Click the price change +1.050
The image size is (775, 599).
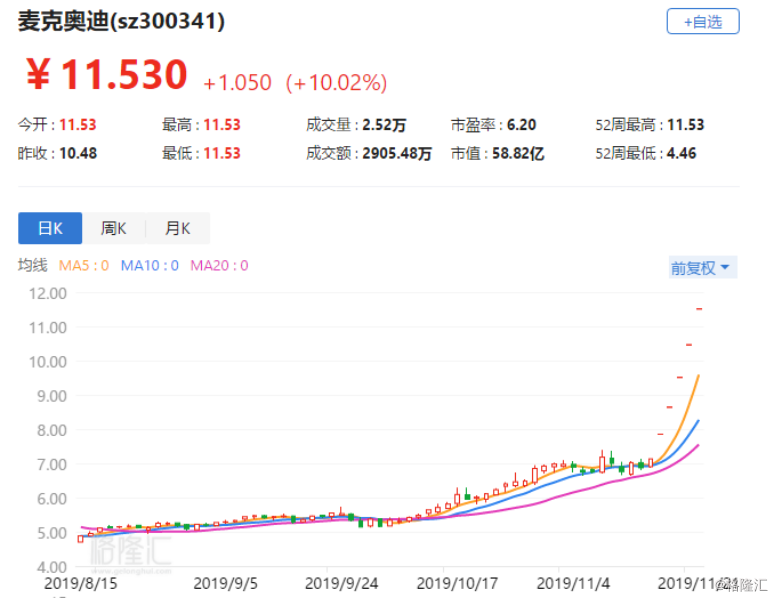tap(237, 83)
